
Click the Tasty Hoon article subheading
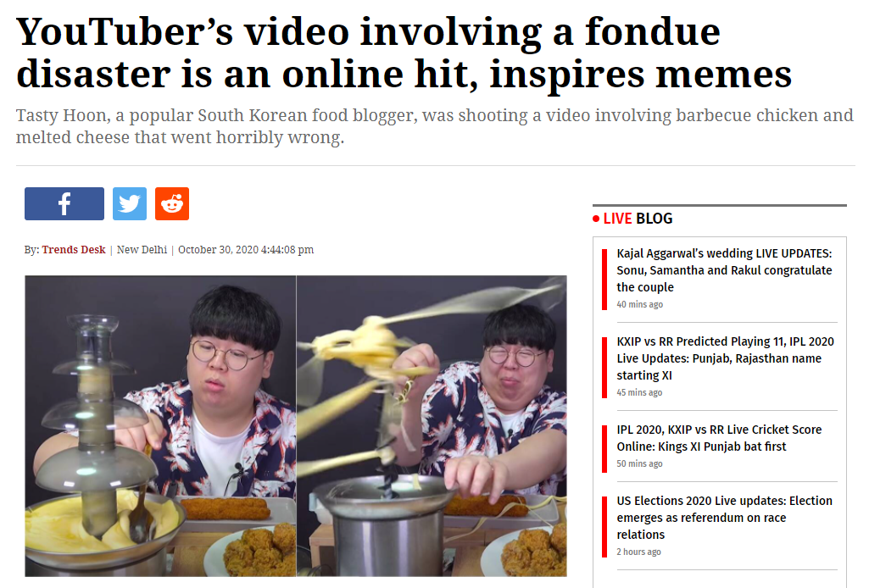point(434,126)
